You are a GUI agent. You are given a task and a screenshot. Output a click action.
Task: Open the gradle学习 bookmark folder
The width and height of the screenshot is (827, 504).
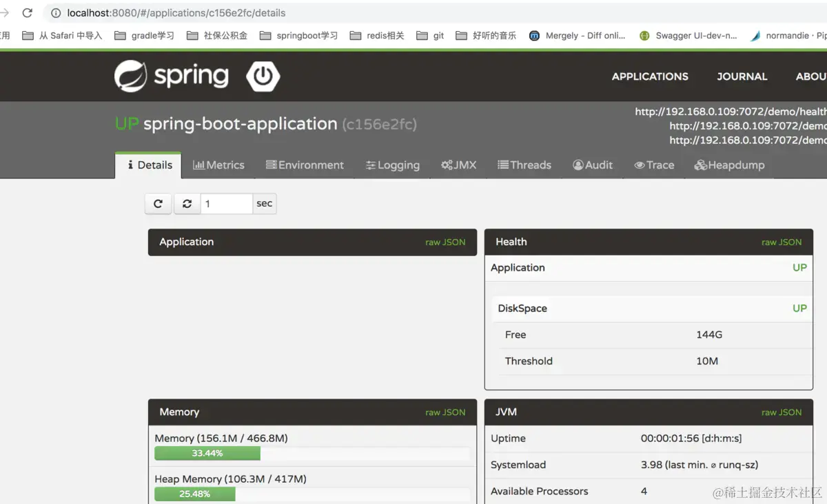(144, 36)
